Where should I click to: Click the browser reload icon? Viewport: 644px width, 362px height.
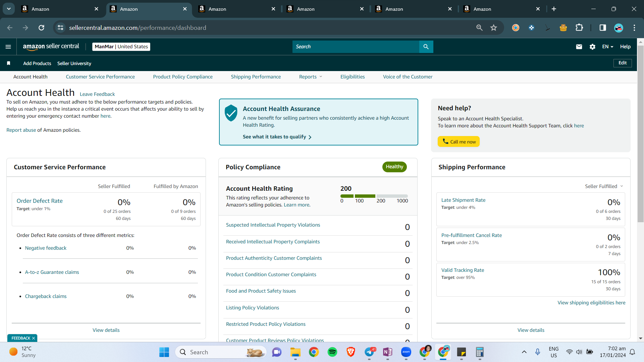pyautogui.click(x=41, y=28)
